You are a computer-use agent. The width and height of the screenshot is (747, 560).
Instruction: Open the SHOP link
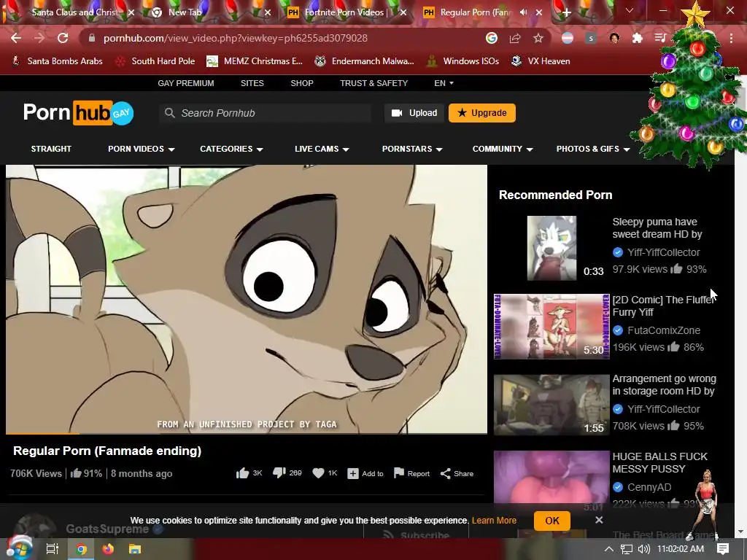click(x=302, y=83)
